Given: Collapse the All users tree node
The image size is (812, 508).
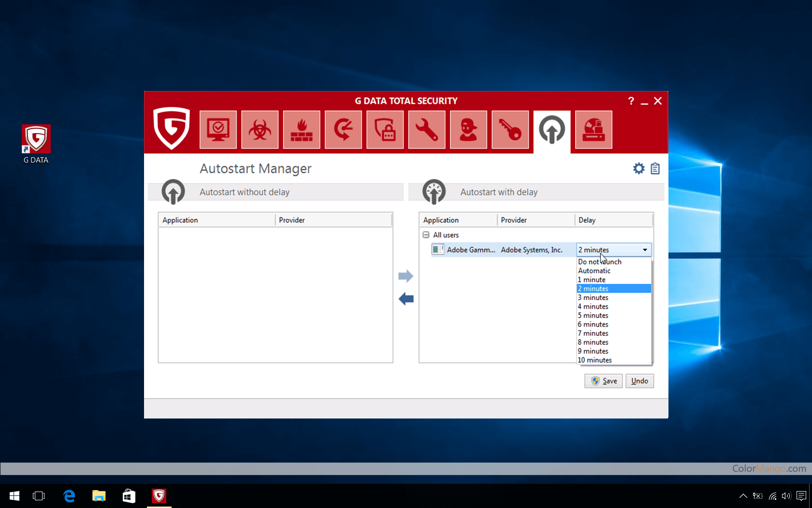Looking at the screenshot, I should tap(426, 235).
